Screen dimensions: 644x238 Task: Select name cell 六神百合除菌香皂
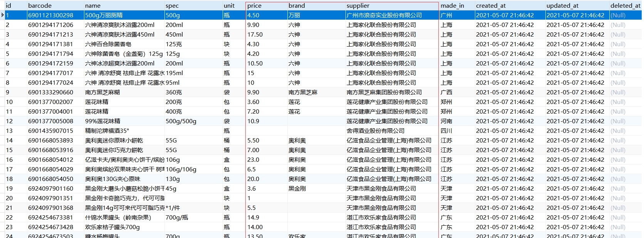point(124,44)
